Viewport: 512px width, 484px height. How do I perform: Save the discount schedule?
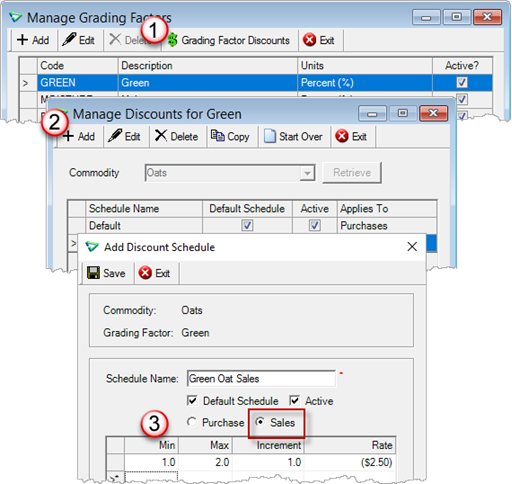tap(106, 273)
